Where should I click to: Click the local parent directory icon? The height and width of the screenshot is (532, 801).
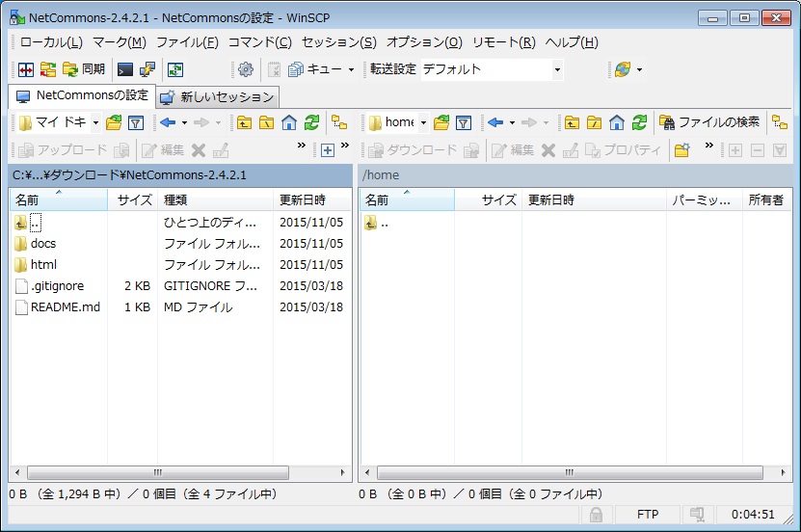244,122
